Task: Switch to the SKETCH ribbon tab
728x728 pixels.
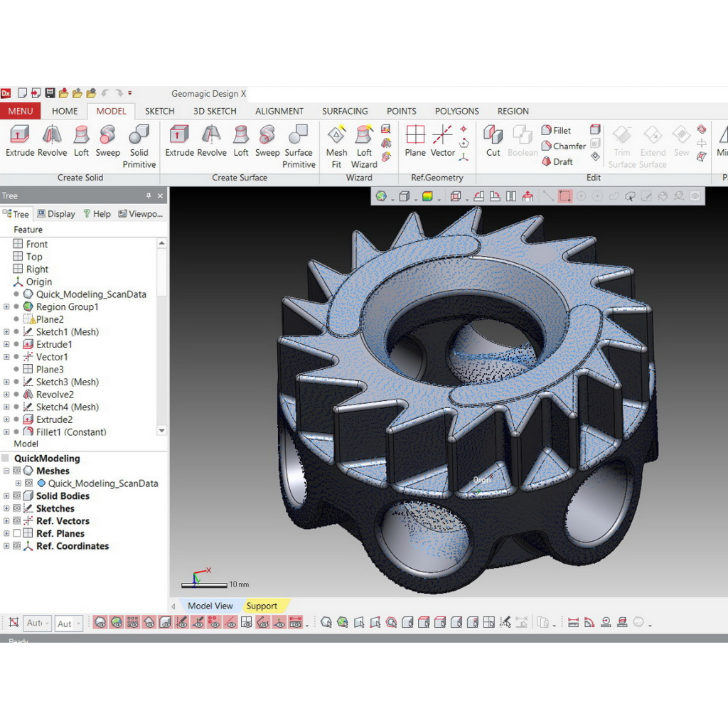Action: coord(159,111)
